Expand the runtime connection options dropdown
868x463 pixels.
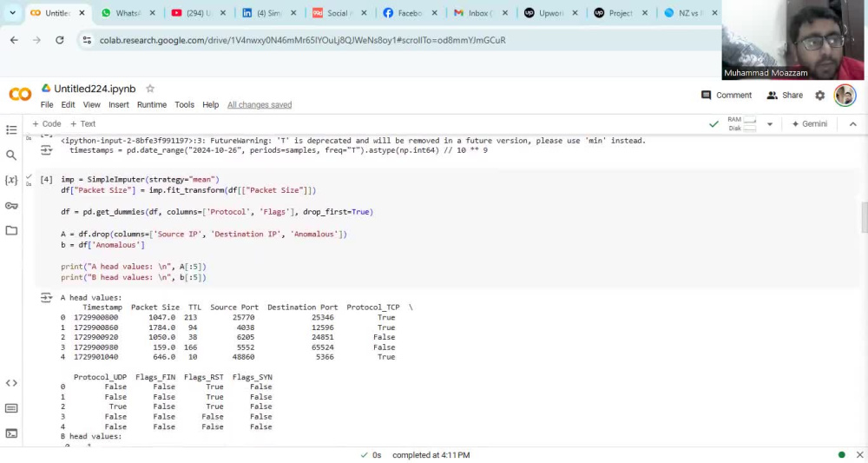(769, 124)
